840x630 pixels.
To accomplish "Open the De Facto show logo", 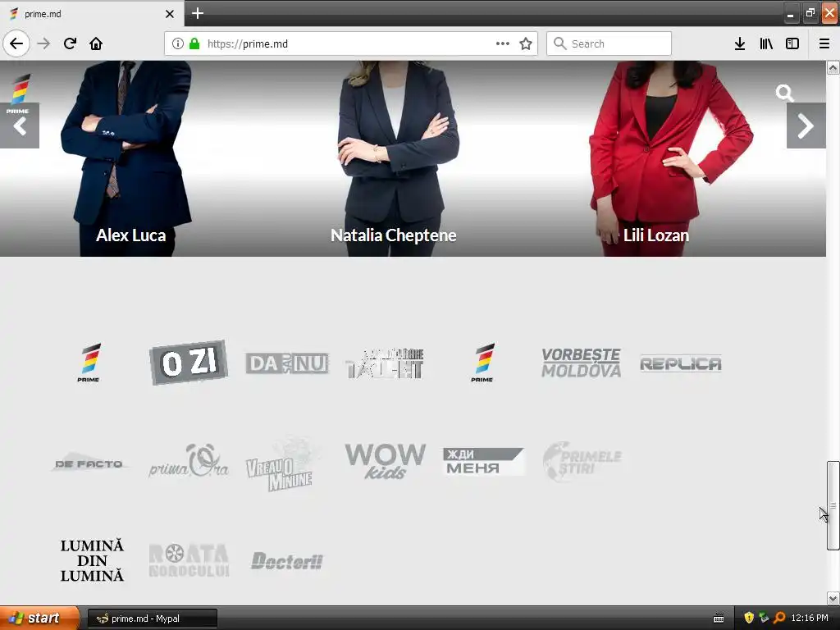I will [x=89, y=463].
